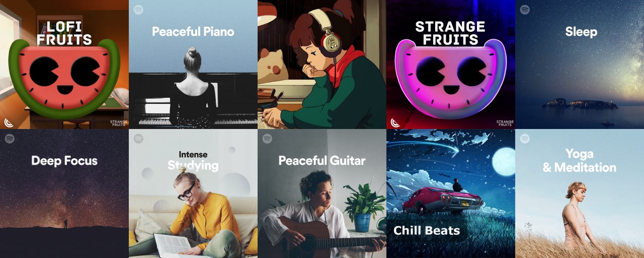644x258 pixels.
Task: Click Spotify logo on Peaceful Piano cover
Action: click(x=138, y=10)
